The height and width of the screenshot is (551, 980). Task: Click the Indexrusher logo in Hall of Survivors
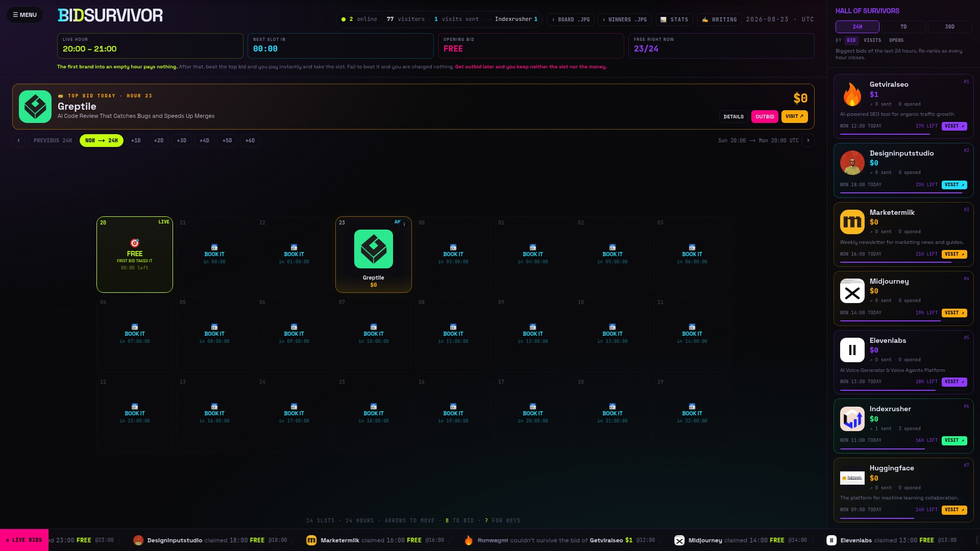click(x=852, y=419)
